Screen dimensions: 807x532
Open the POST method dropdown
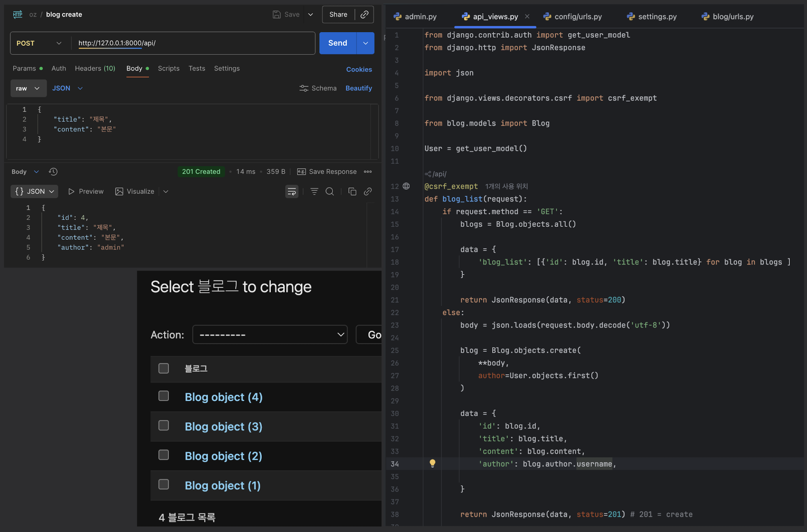[39, 43]
